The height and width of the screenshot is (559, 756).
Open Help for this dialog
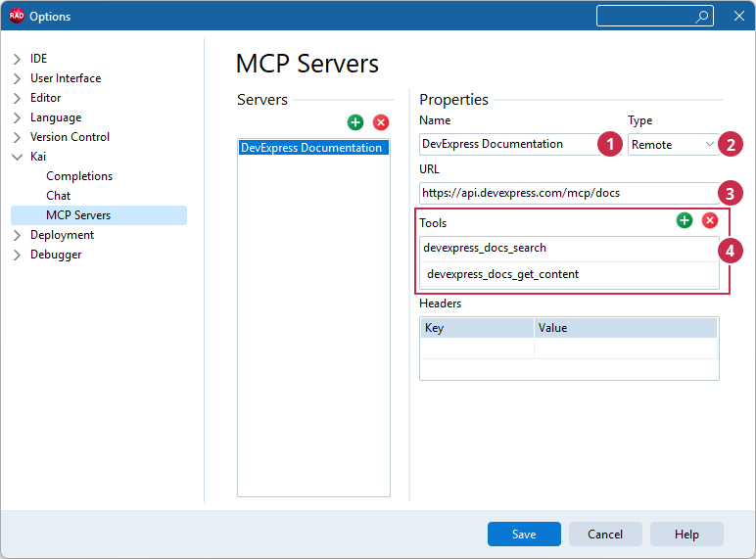tap(686, 534)
